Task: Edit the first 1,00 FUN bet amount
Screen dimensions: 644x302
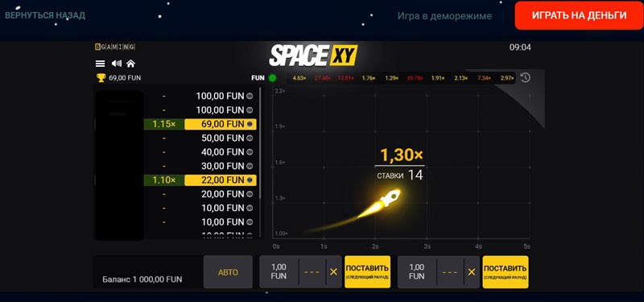Action: [x=279, y=271]
